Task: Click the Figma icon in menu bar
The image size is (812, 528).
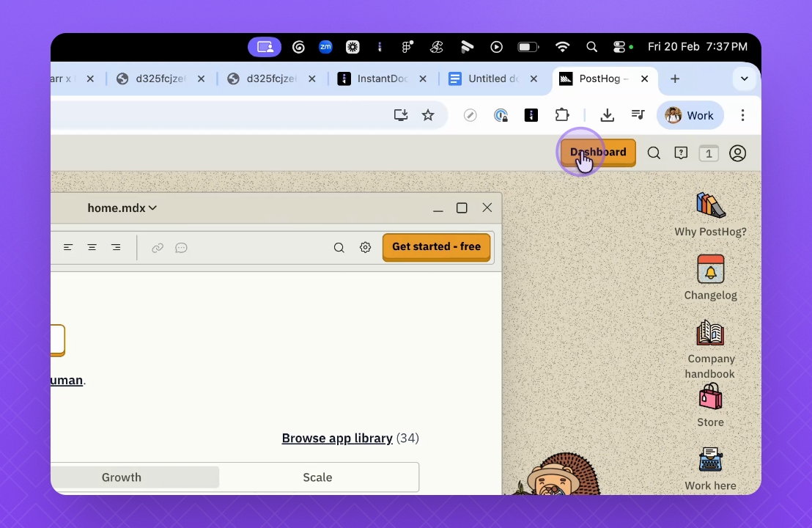Action: click(407, 47)
